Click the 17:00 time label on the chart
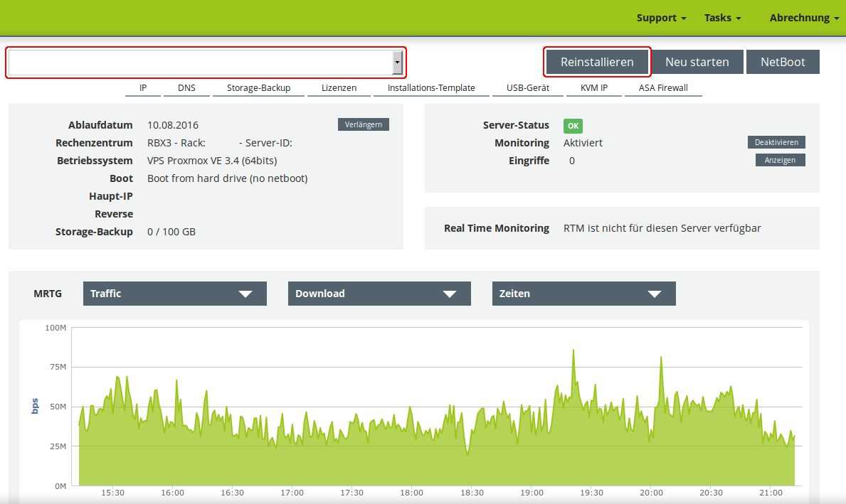The width and height of the screenshot is (846, 504). (x=292, y=493)
